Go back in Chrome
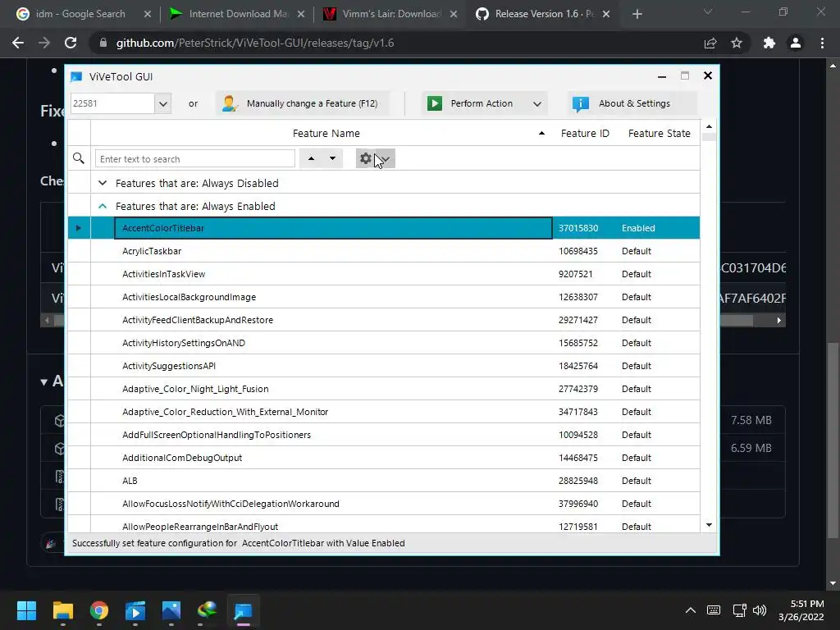 click(x=18, y=43)
